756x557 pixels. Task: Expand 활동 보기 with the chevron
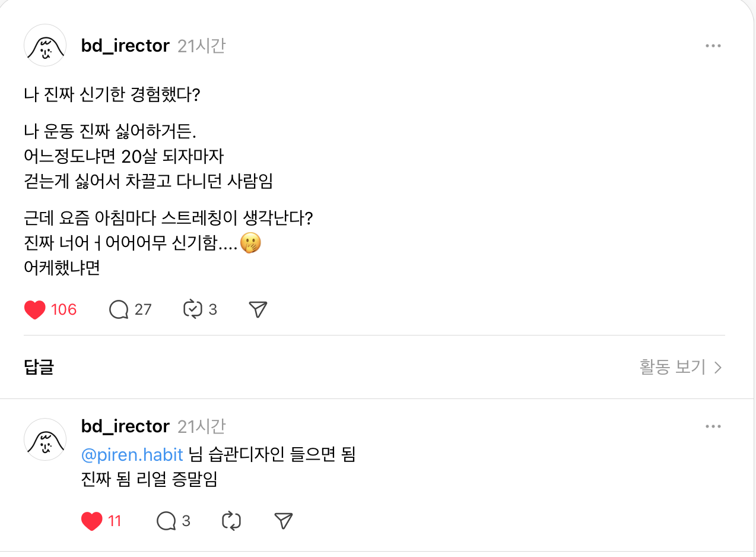717,368
